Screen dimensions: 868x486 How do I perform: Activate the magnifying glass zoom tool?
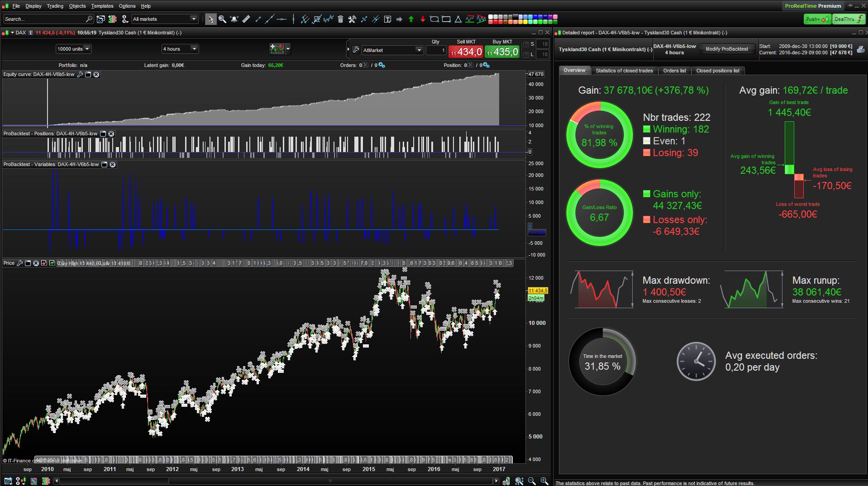(x=222, y=19)
